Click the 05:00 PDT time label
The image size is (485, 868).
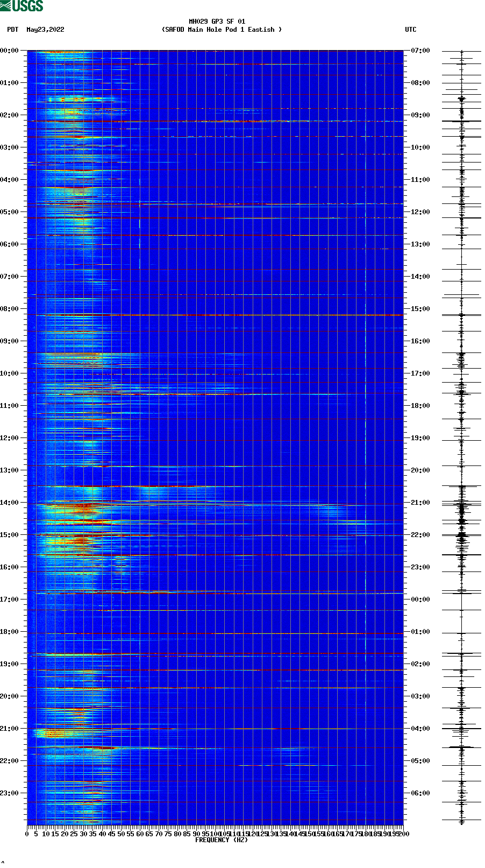point(9,212)
